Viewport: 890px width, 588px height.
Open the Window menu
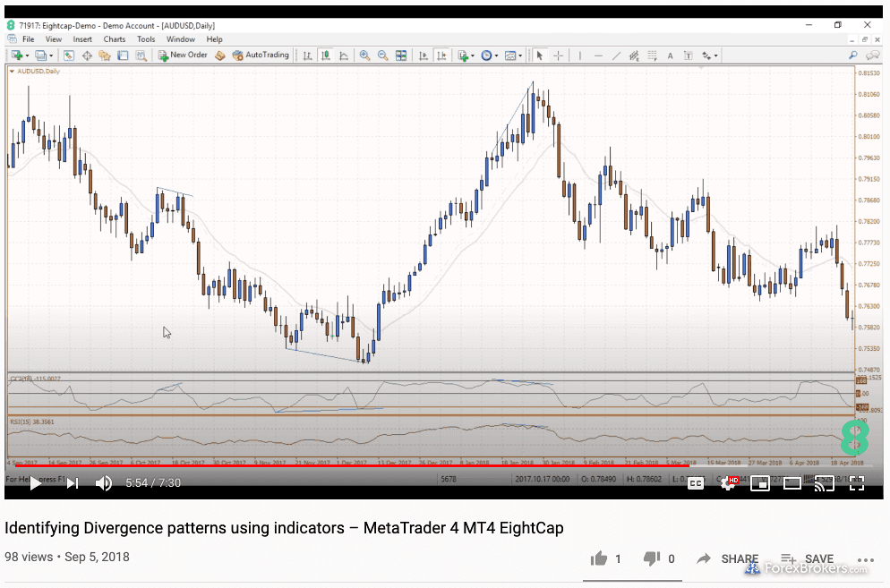[181, 39]
